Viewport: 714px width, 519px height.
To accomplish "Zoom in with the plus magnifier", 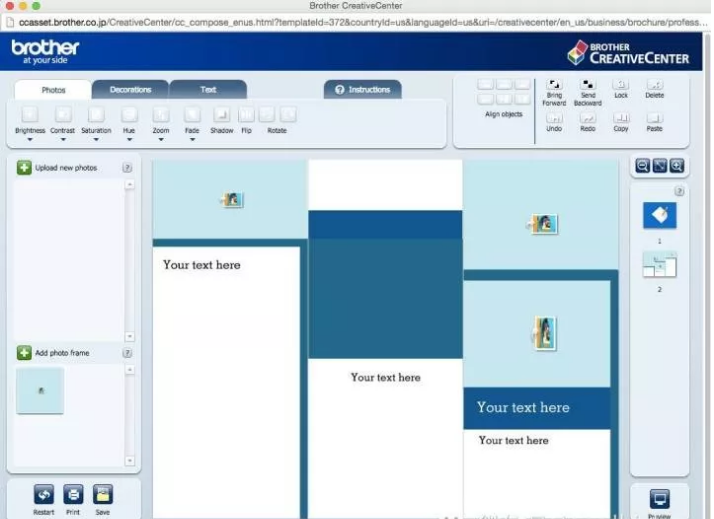I will point(677,166).
